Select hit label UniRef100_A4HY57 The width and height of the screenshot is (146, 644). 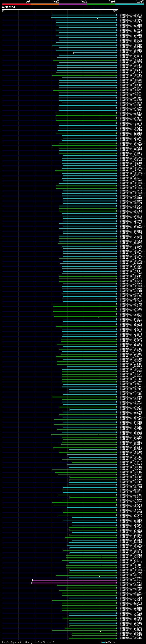point(131,500)
